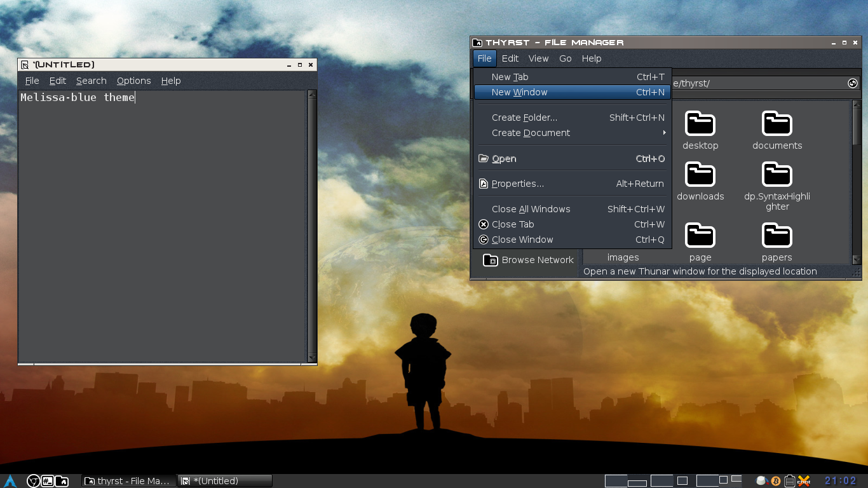Image resolution: width=868 pixels, height=488 pixels.
Task: Select Close All Windows menu entry
Action: pyautogui.click(x=573, y=209)
